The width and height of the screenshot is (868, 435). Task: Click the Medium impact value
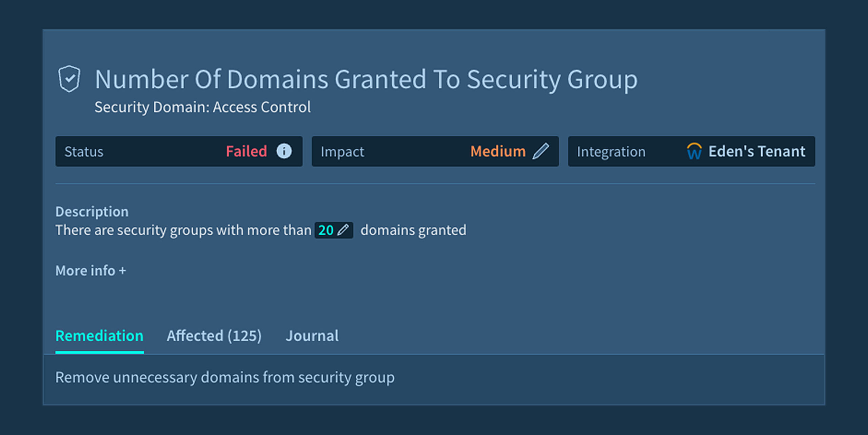pos(498,151)
